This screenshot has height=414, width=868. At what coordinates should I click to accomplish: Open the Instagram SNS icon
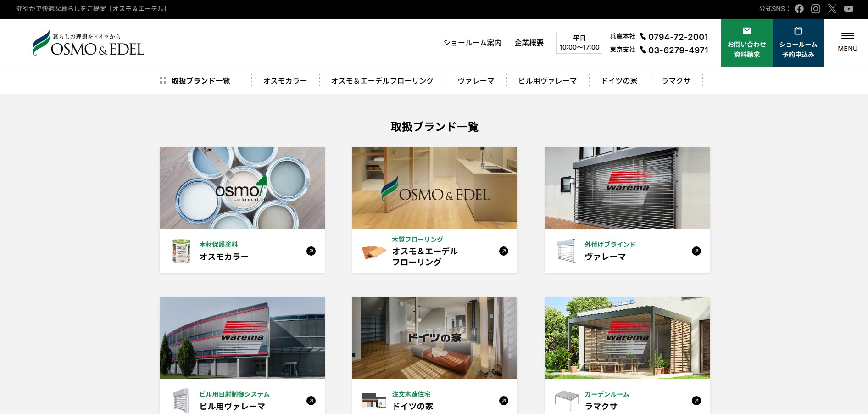coord(816,9)
